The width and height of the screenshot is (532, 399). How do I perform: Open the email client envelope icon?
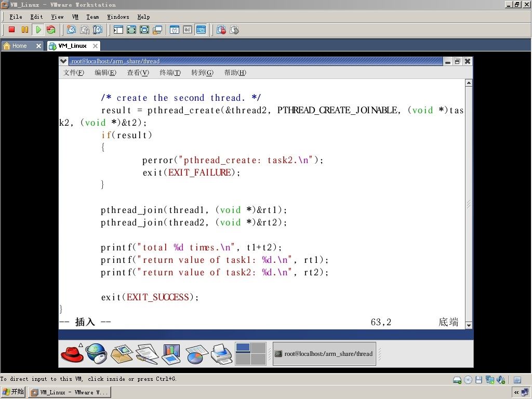point(122,354)
